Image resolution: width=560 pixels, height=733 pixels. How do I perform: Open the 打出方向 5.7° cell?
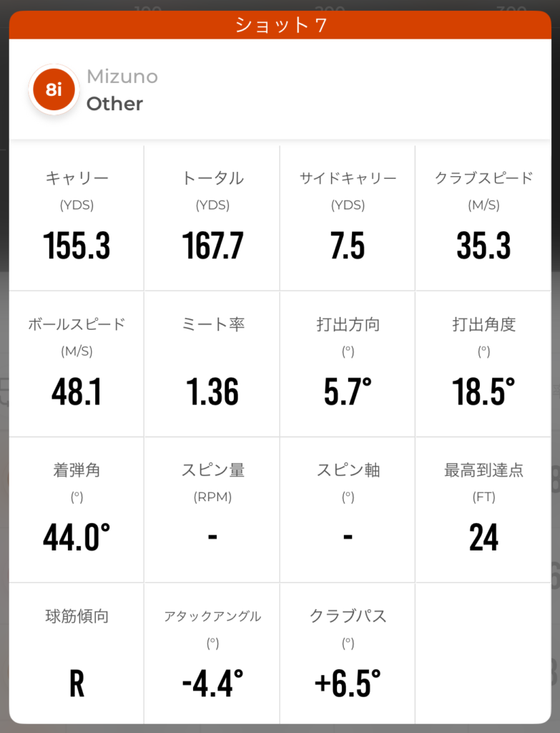click(x=348, y=364)
